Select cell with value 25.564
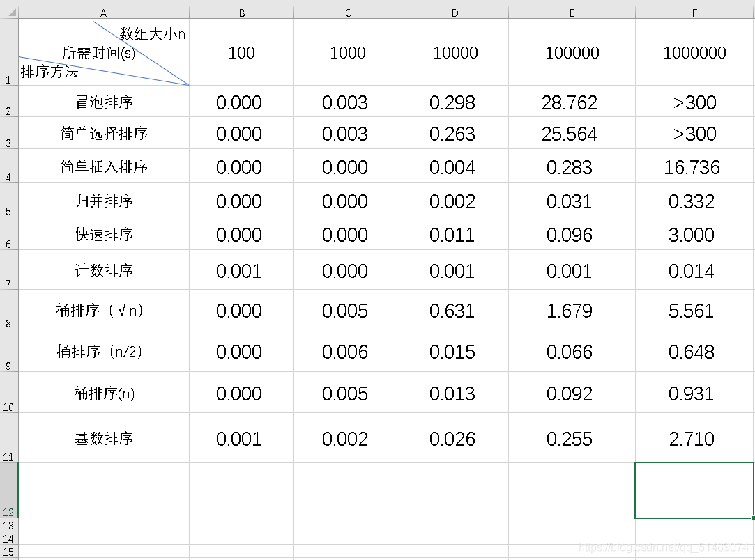The height and width of the screenshot is (560, 755). [x=572, y=133]
